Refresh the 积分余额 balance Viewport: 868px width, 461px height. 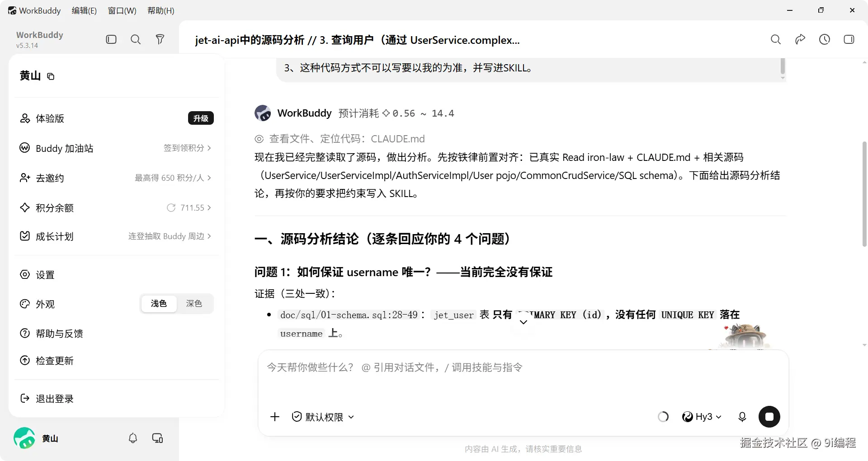point(171,207)
